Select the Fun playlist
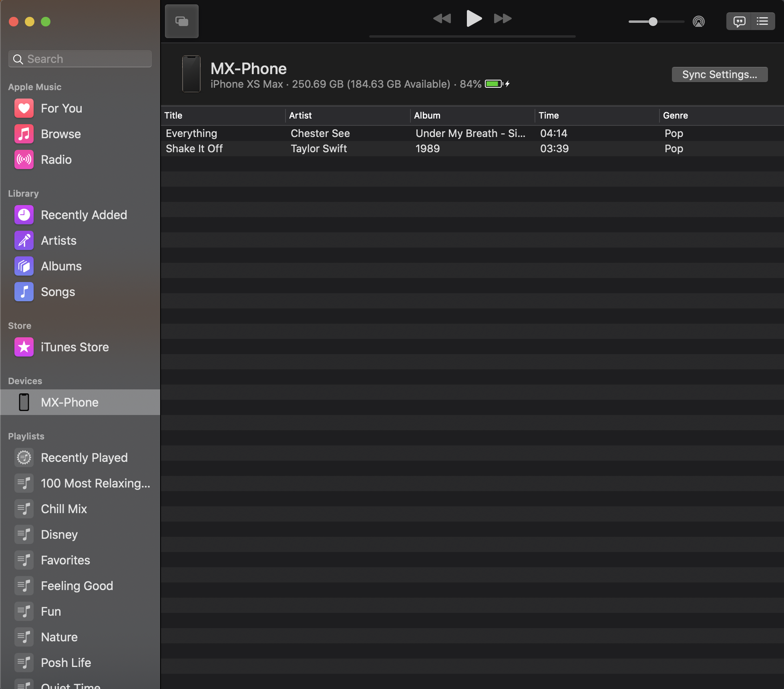 pyautogui.click(x=80, y=611)
